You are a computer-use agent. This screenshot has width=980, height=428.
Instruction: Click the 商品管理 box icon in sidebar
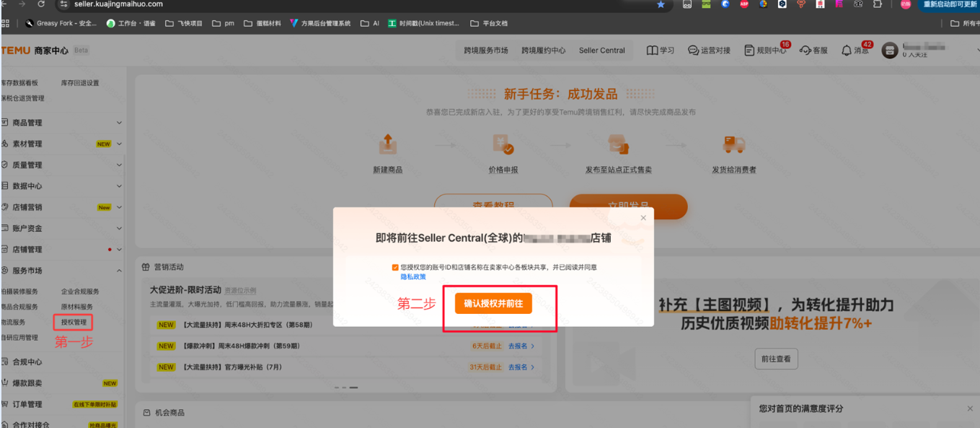click(5, 123)
